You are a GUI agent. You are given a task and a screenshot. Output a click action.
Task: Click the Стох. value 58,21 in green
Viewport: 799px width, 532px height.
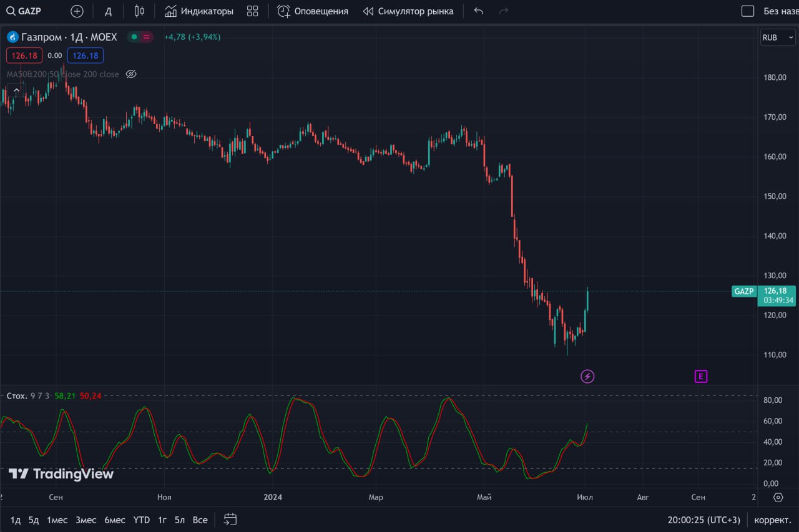(x=65, y=395)
